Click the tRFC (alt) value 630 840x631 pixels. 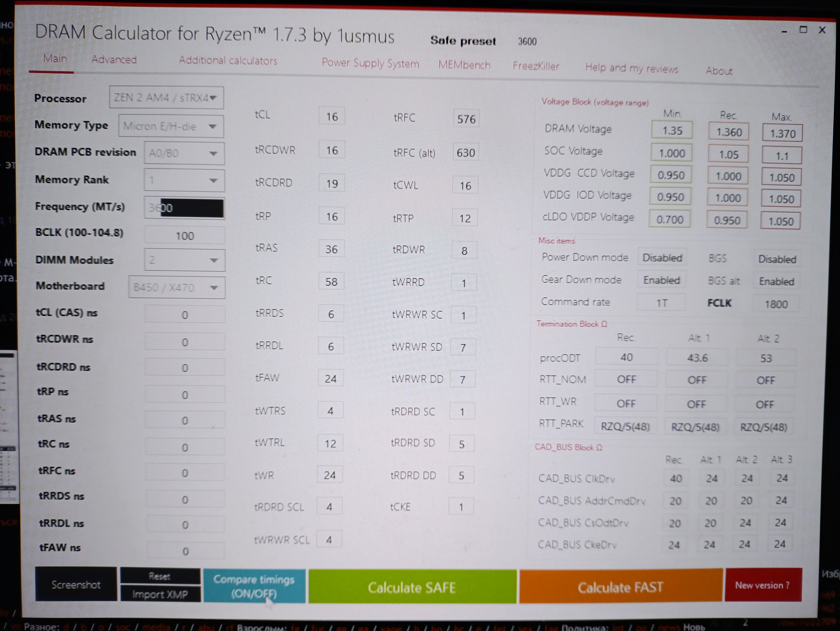[466, 152]
